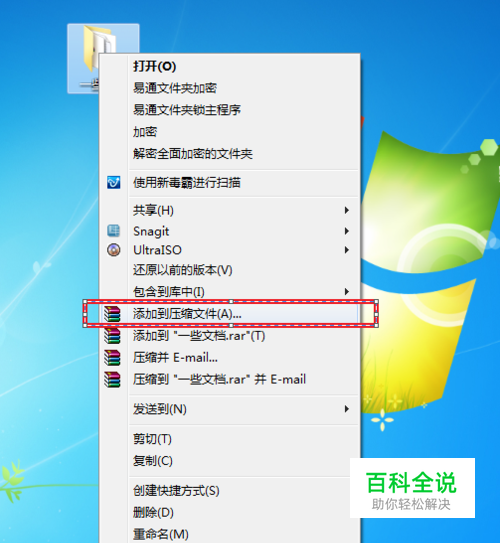Viewport: 500px width, 543px height.
Task: Expand the 发送到(N) submenu arrow
Action: coord(346,409)
